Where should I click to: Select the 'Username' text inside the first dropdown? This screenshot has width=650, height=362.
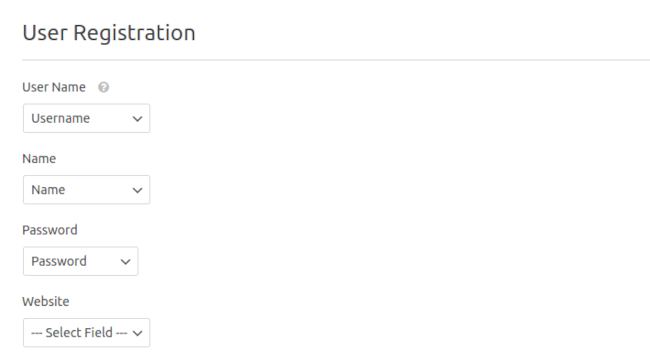click(x=61, y=119)
